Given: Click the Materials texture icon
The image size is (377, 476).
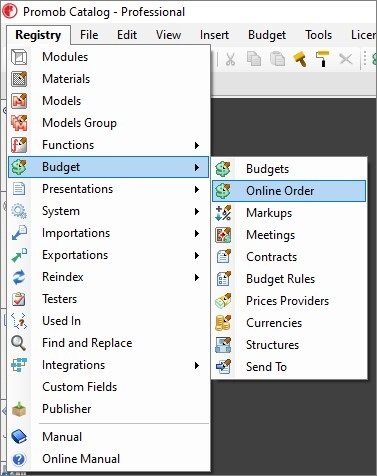Looking at the screenshot, I should coord(19,79).
